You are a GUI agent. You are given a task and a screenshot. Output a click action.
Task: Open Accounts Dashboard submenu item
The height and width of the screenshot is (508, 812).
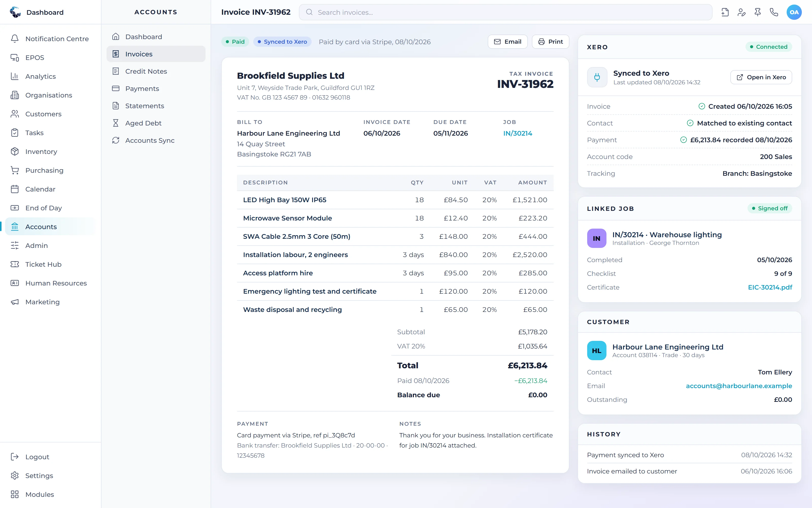point(156,37)
